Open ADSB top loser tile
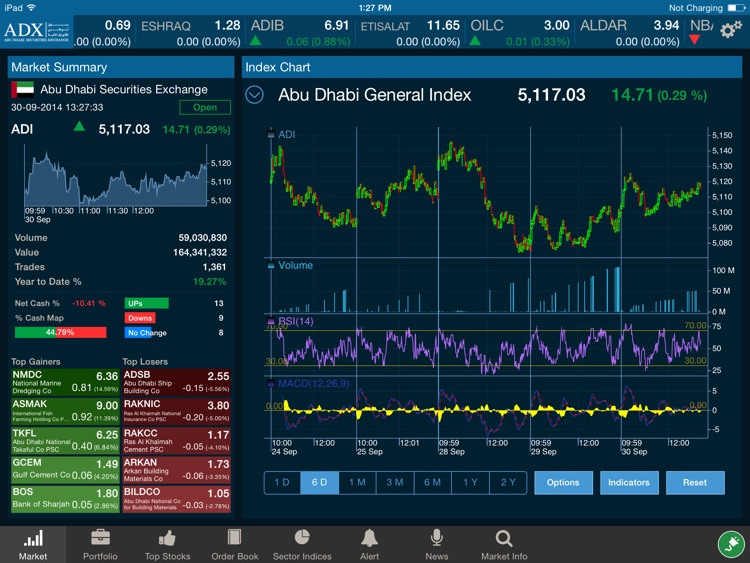 click(x=176, y=383)
